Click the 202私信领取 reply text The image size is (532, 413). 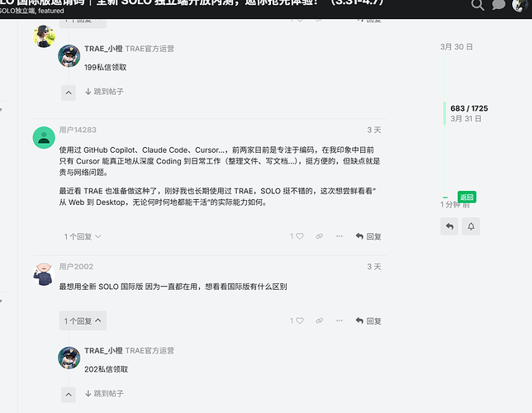(106, 369)
